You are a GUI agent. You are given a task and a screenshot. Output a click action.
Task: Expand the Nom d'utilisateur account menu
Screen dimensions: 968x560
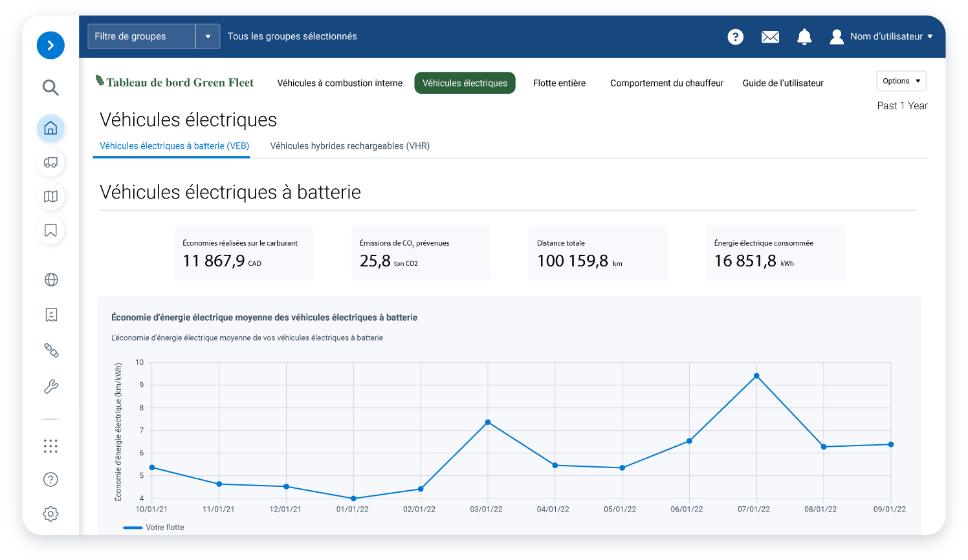(x=881, y=37)
